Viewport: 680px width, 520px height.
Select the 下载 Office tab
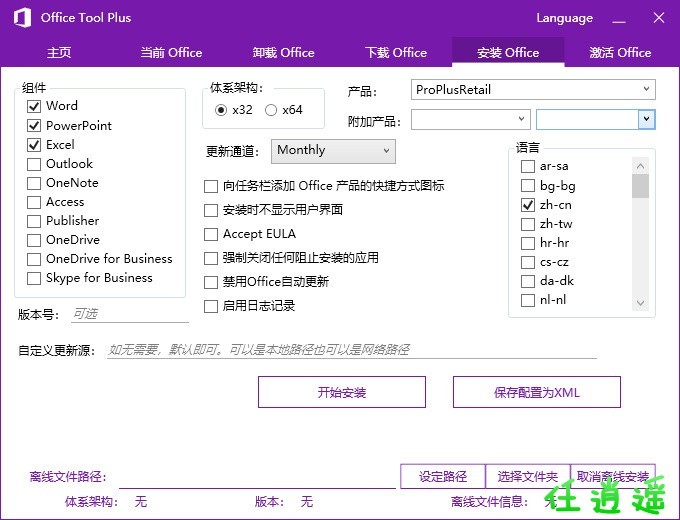tap(396, 52)
